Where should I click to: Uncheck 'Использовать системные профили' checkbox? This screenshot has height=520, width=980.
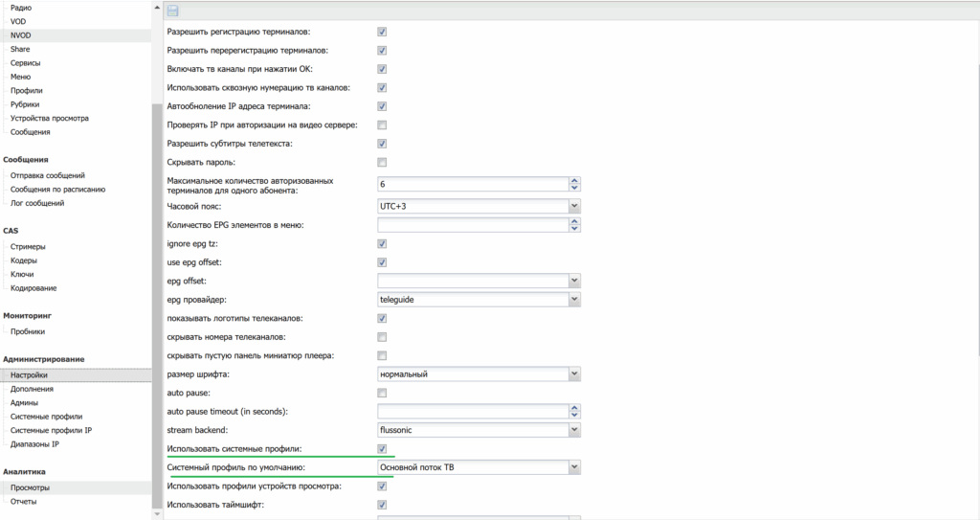coord(382,448)
